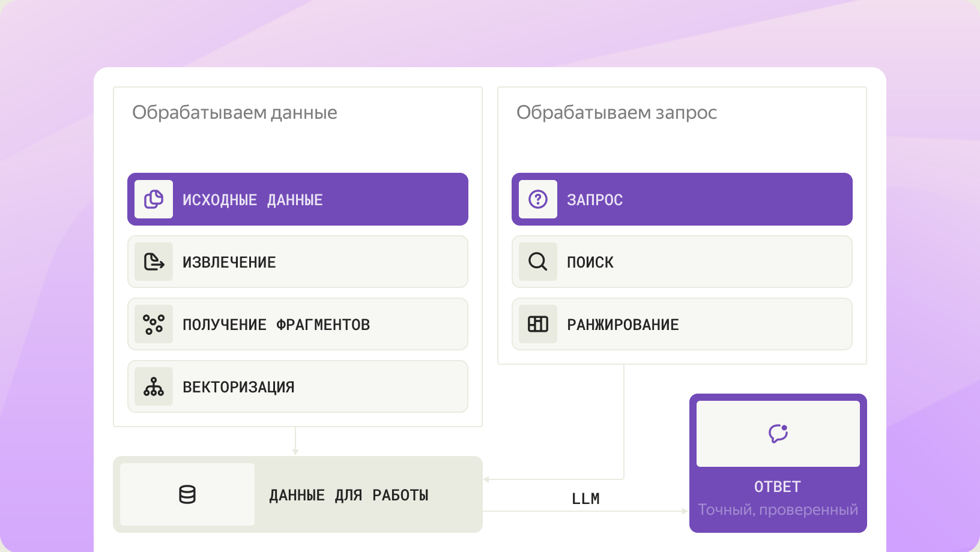Click the database icon in ДАННЫЕ ДЛЯ РАБОТЫ

click(187, 494)
